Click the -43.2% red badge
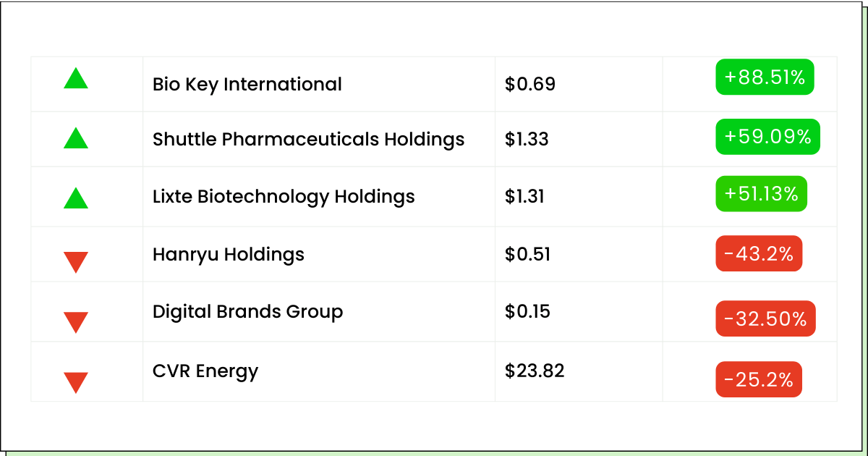868x456 pixels. (x=759, y=253)
